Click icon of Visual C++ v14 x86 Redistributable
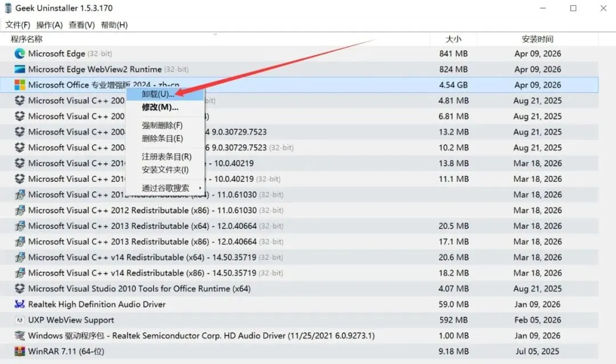616x364 pixels. (x=19, y=273)
